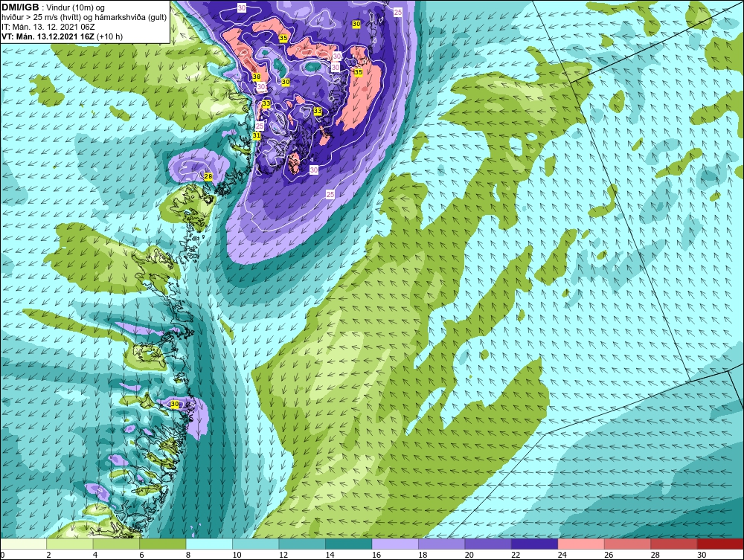Click the "DMI/IGB" title text
744x560 pixels.
(x=20, y=7)
